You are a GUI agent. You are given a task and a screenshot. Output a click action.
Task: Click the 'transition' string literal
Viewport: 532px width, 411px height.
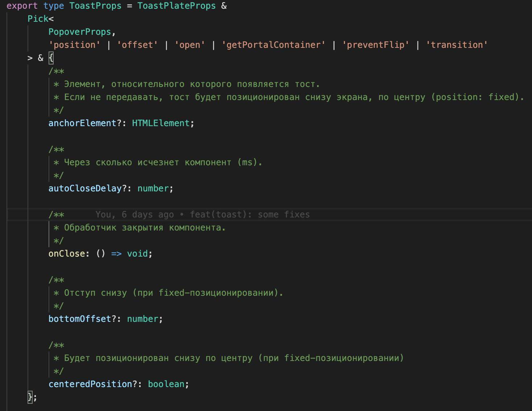457,45
